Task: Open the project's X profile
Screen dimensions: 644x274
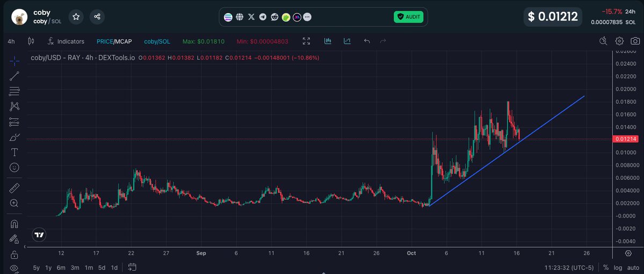Action: point(252,17)
